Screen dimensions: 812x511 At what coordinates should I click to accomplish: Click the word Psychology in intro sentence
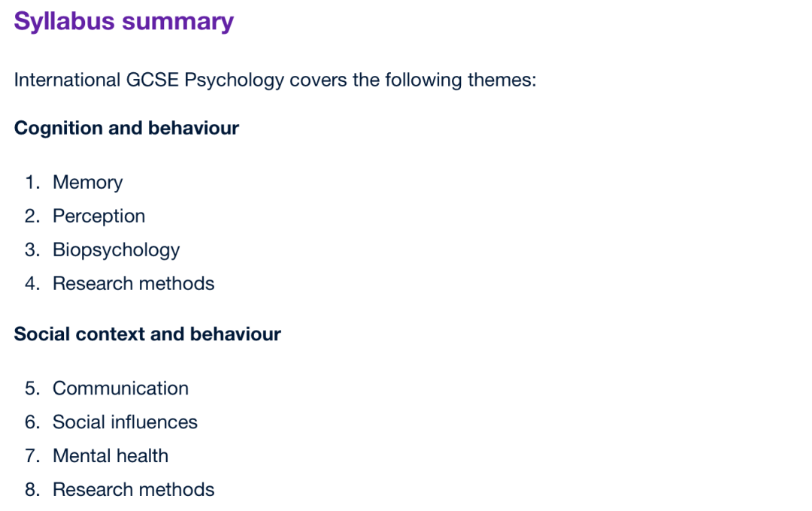point(234,80)
